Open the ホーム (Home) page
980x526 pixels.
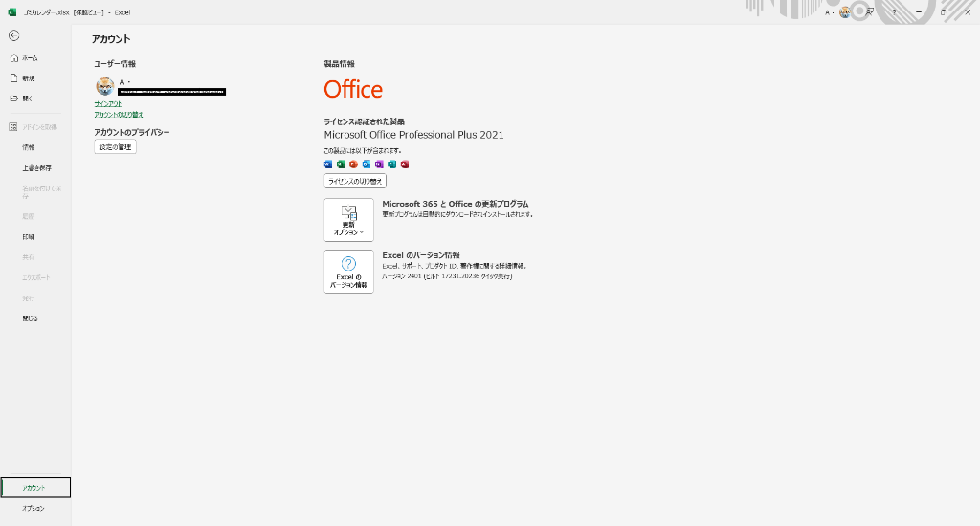click(35, 58)
